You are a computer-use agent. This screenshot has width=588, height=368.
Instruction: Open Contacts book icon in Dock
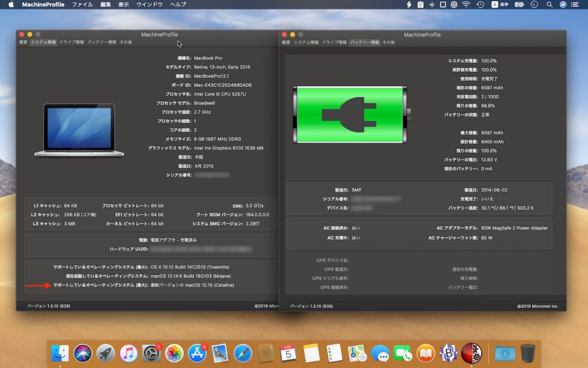pyautogui.click(x=266, y=354)
